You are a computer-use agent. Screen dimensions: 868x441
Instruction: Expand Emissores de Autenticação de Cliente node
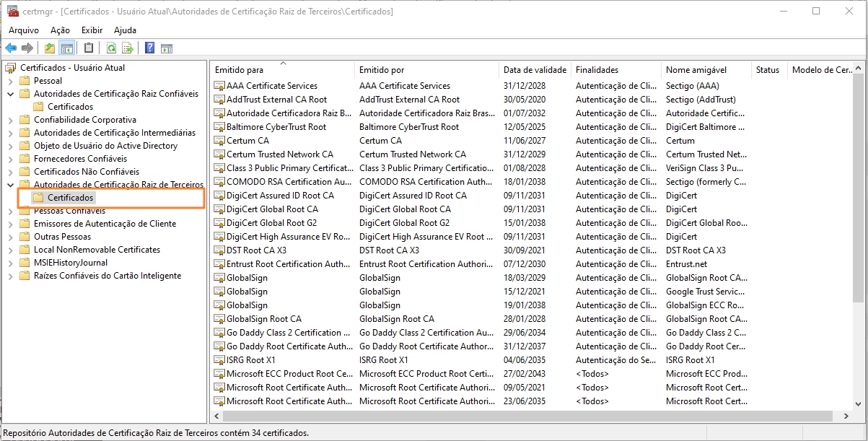click(11, 224)
